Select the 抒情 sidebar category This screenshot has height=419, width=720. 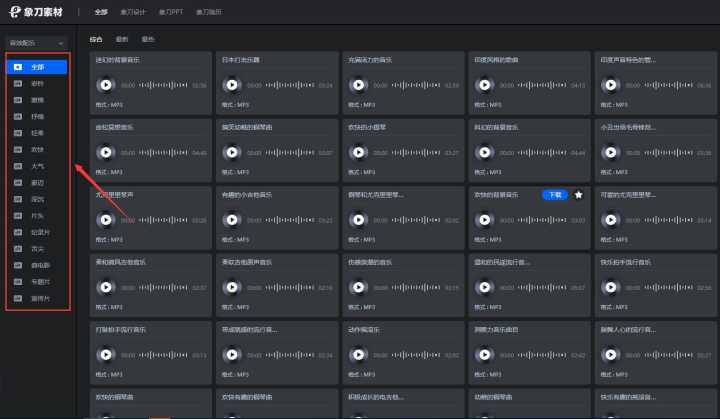pos(38,117)
